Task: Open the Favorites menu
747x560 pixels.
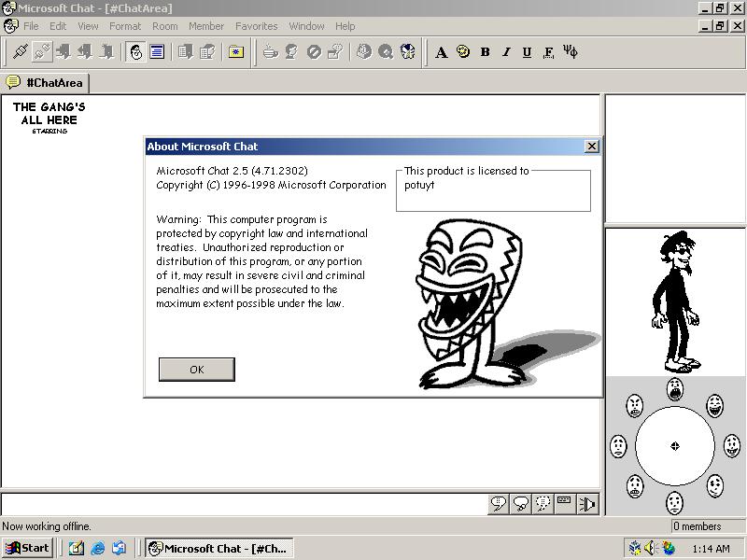Action: pos(256,26)
